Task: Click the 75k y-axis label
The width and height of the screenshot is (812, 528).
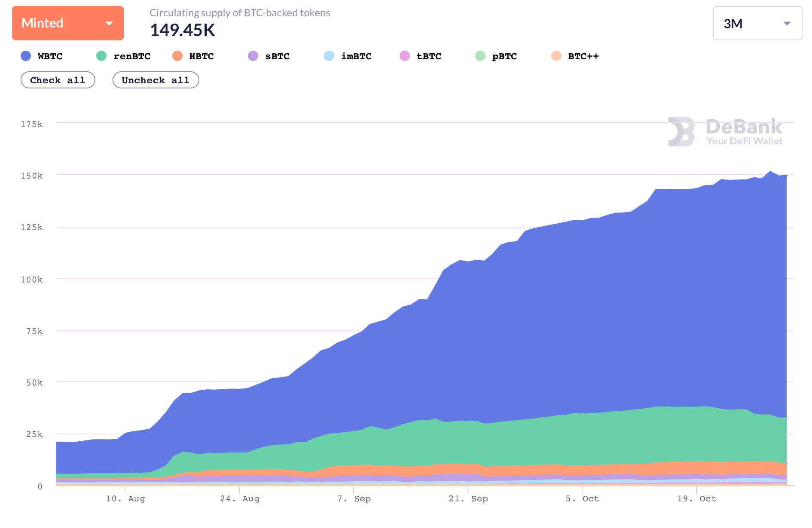Action: coord(34,331)
